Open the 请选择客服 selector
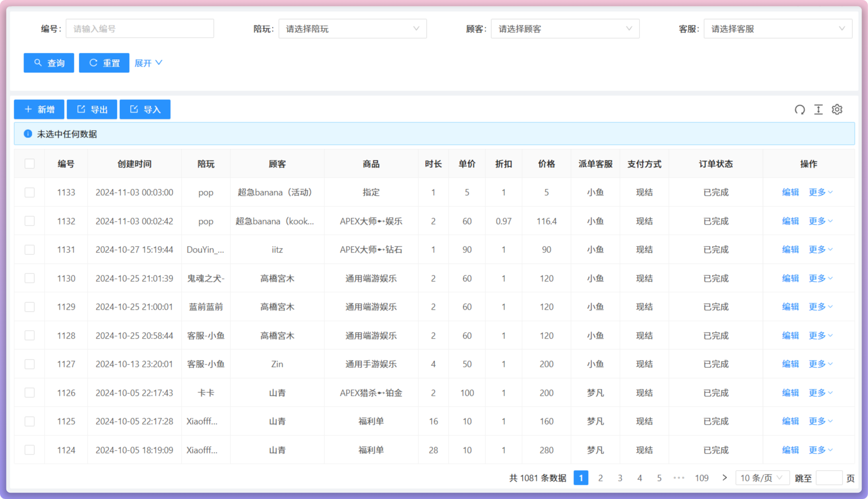868x499 pixels. pos(778,28)
